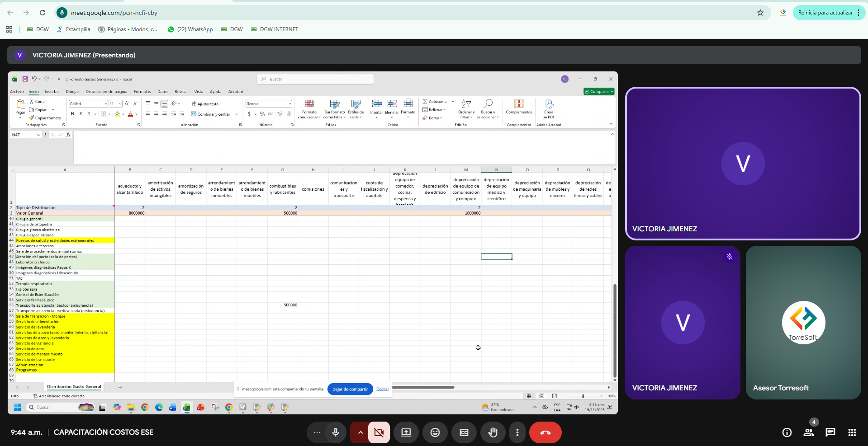Viewport: 868px width, 446px height.
Task: Expand audio settings arrow beside microphone
Action: [360, 432]
